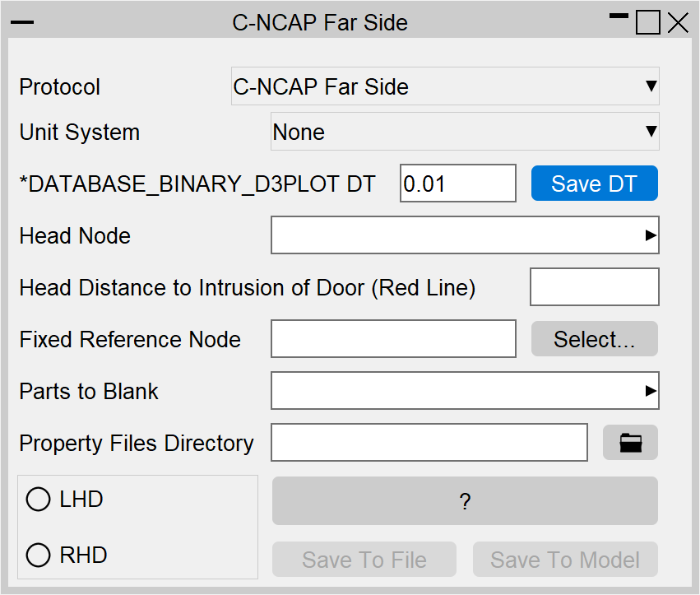This screenshot has height=595, width=700.
Task: Click the Property Files Directory text field
Action: (429, 442)
